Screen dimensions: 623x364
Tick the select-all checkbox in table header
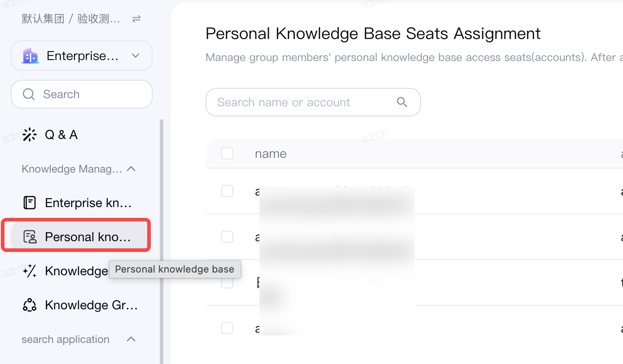(x=227, y=153)
